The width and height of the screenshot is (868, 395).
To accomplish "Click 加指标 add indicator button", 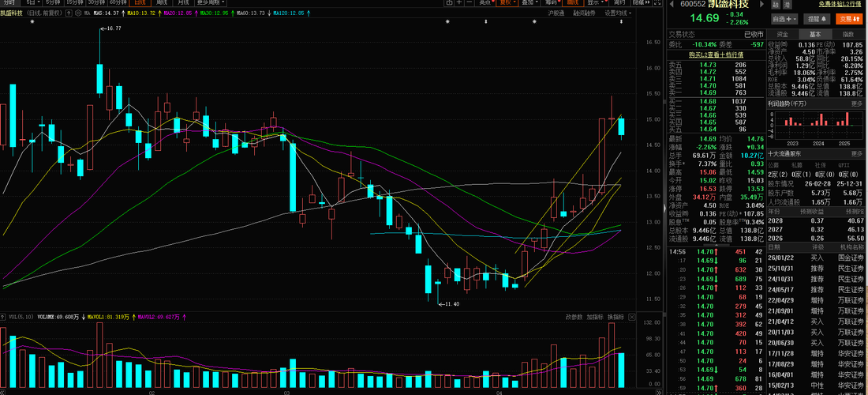I will 594,317.
